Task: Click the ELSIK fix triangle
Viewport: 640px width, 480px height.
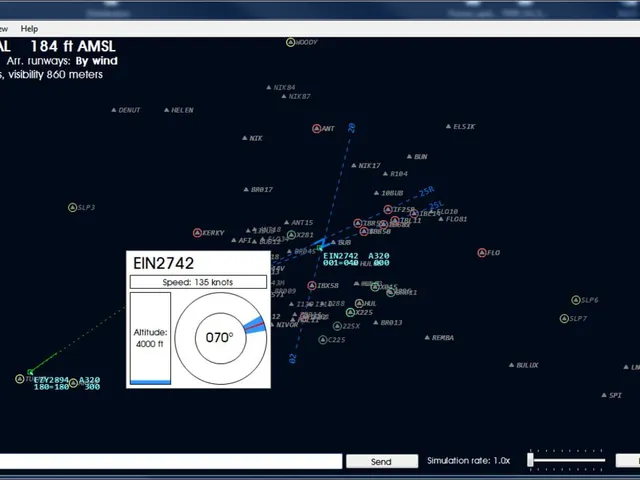Action: pyautogui.click(x=448, y=127)
